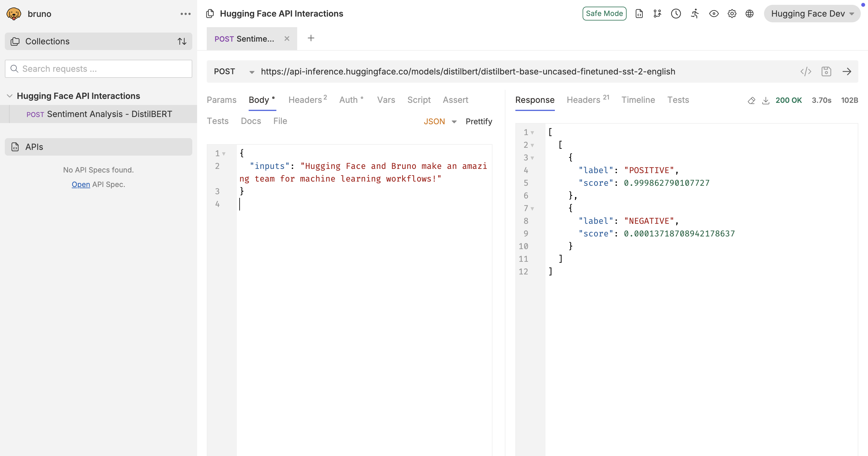Open the JSON body type dropdown
The image size is (868, 456).
click(x=440, y=122)
